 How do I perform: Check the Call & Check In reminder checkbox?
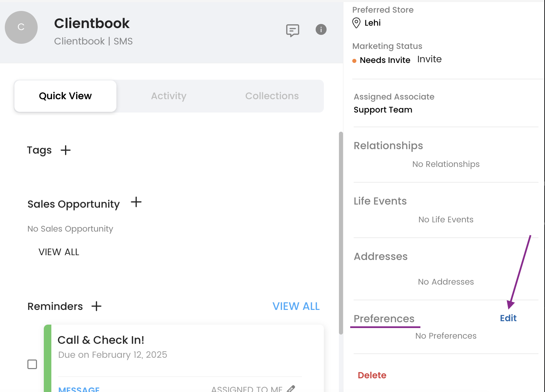click(32, 364)
